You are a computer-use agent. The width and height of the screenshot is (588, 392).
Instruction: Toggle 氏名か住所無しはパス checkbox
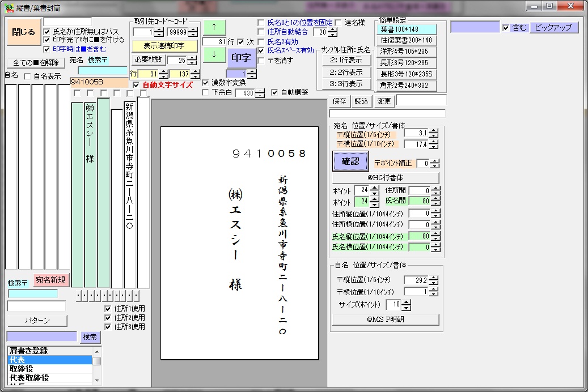click(x=47, y=32)
